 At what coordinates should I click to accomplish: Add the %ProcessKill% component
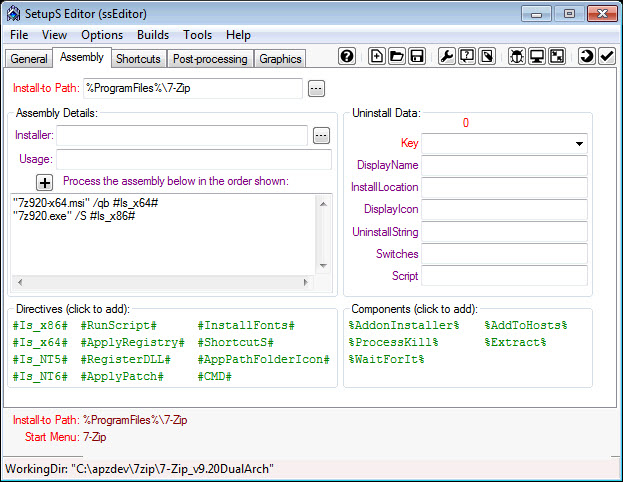coord(393,343)
